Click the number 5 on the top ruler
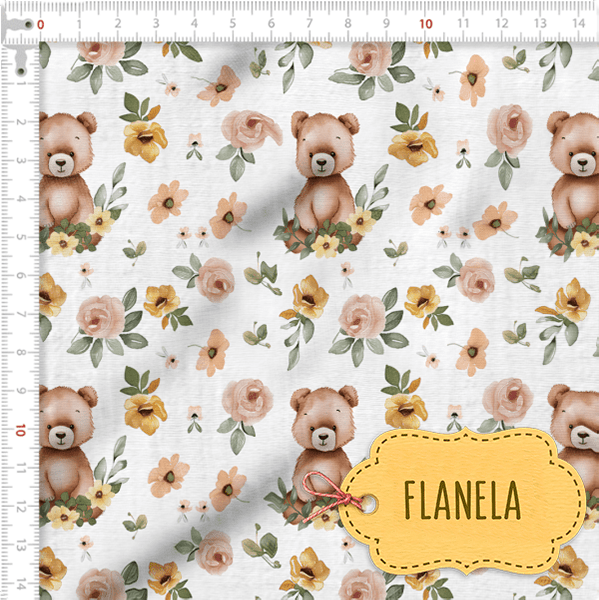The image size is (599, 600). click(233, 24)
